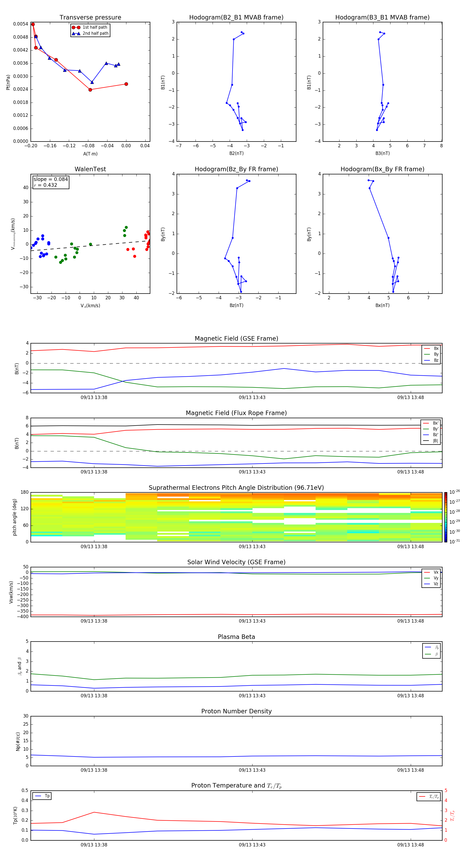Click 'Bx(nT)' hodogram x-axis label
The height and width of the screenshot is (868, 473).
point(382,305)
